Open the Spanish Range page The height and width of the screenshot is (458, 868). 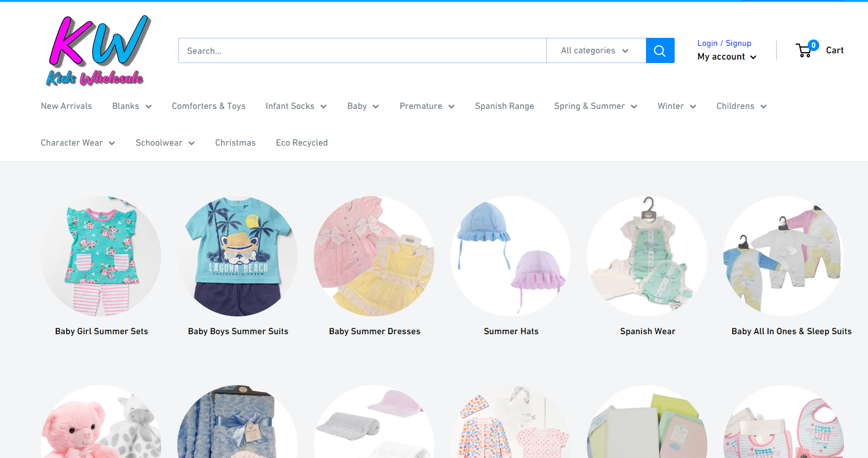pyautogui.click(x=504, y=106)
